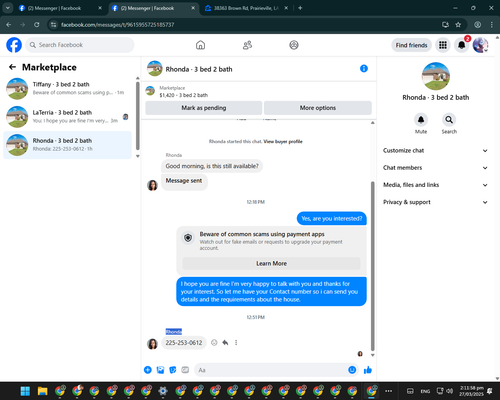Click Find friends button
Viewport: 500px width, 400px height.
click(411, 45)
